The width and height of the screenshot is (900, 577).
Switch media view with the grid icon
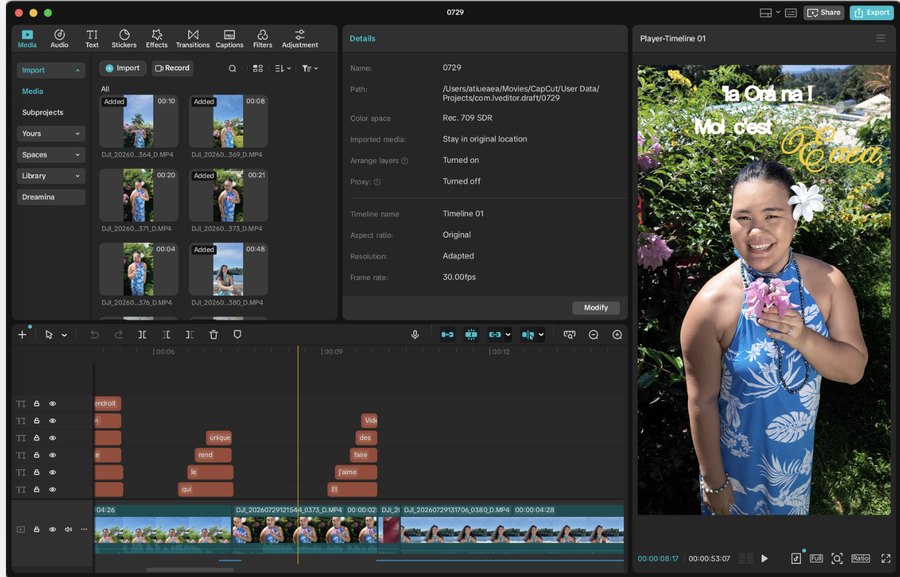[x=258, y=68]
